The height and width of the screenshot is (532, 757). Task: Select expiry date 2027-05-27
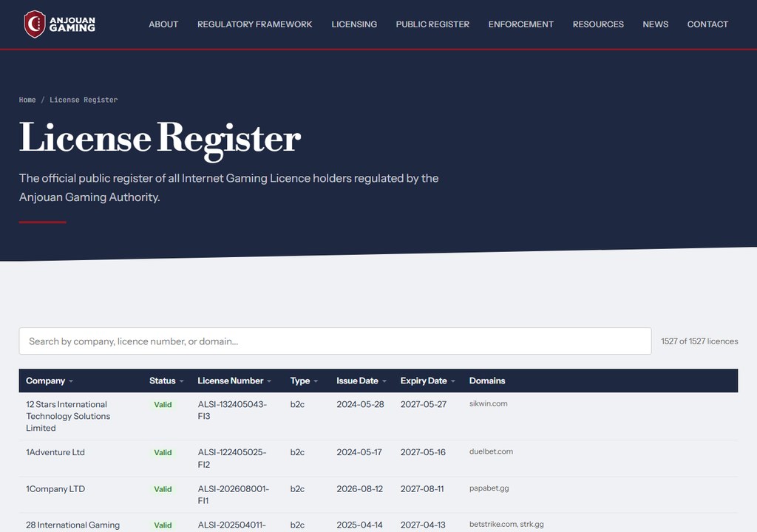point(424,405)
